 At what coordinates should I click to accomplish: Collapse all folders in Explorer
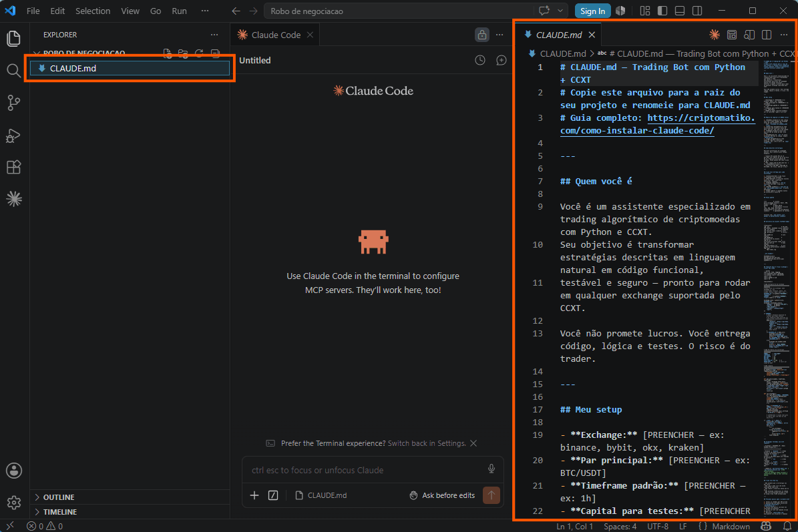pos(215,53)
